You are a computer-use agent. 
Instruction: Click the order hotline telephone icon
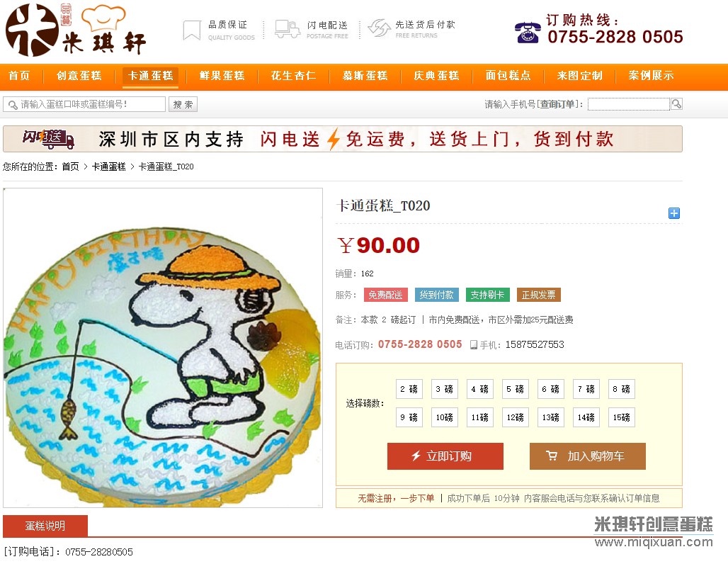(x=528, y=33)
